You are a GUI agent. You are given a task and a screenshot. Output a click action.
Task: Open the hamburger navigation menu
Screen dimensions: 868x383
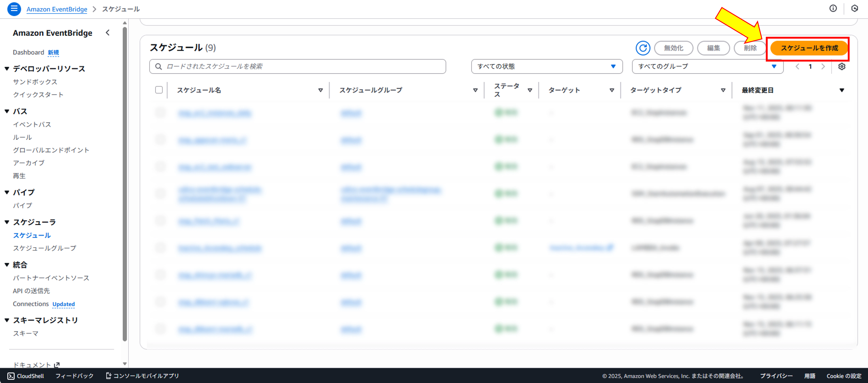point(14,9)
